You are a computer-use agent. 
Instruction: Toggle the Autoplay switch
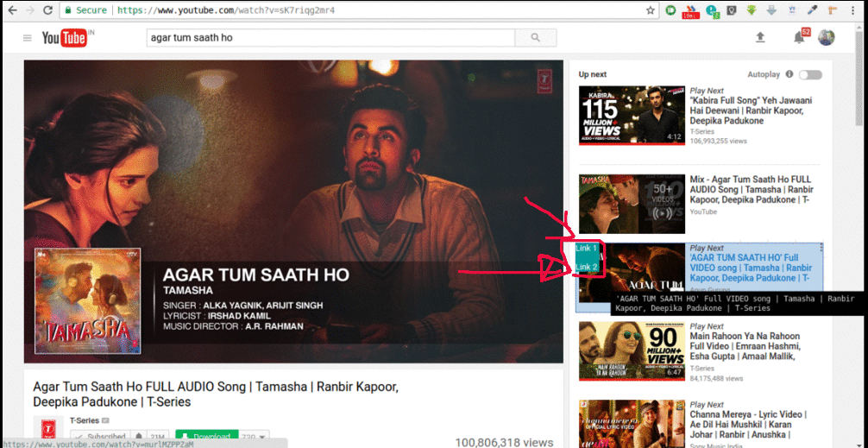(x=810, y=75)
